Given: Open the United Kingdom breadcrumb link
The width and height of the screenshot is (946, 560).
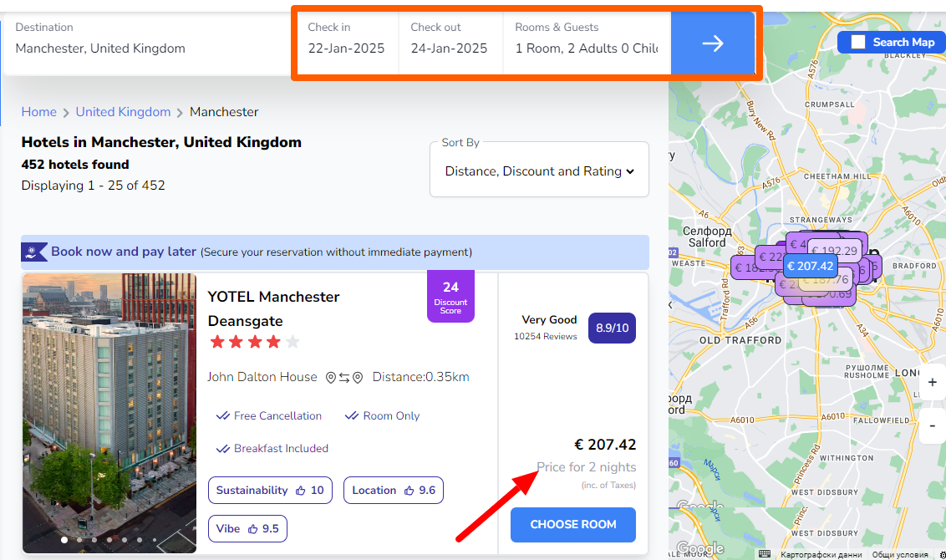Looking at the screenshot, I should point(123,112).
